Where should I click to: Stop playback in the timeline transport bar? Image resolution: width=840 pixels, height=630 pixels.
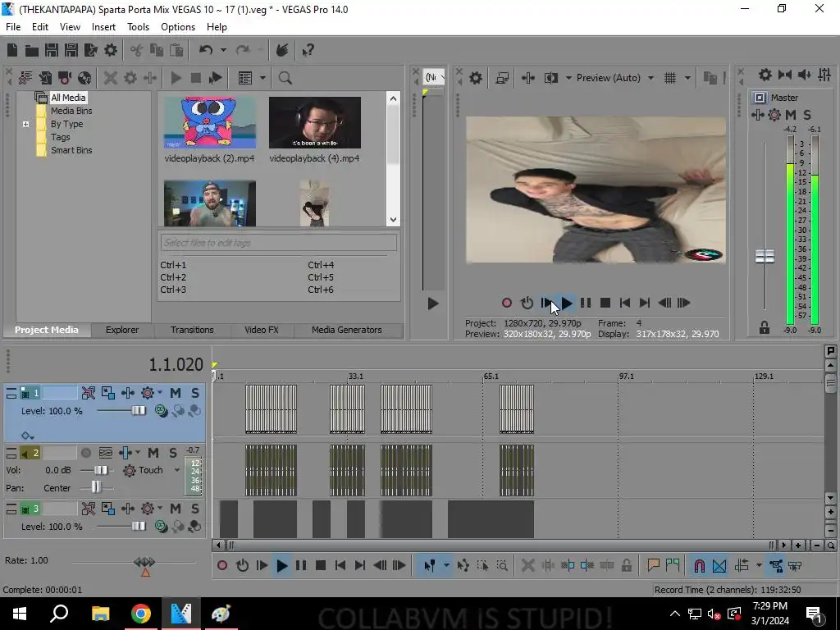(321, 566)
